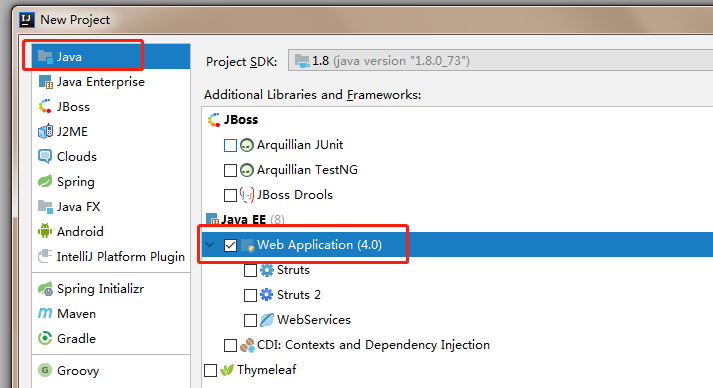The image size is (713, 388).
Task: Click the WebServices label
Action: [x=314, y=320]
